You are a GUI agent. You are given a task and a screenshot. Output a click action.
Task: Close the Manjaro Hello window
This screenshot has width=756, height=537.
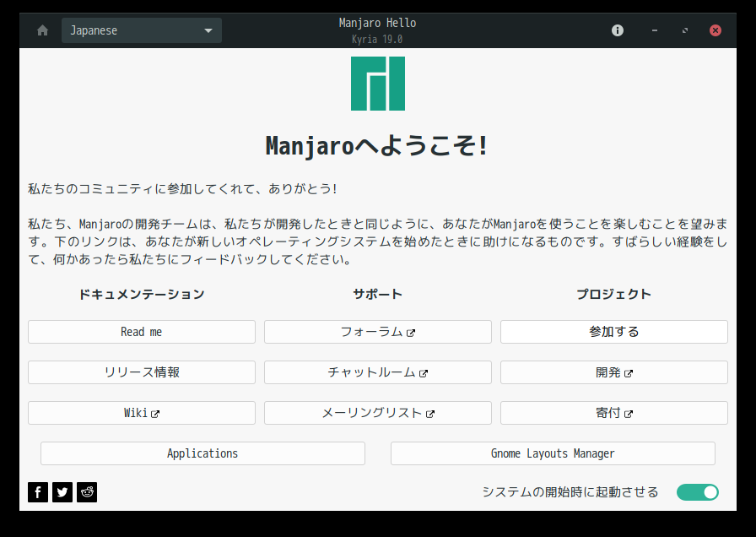point(715,30)
